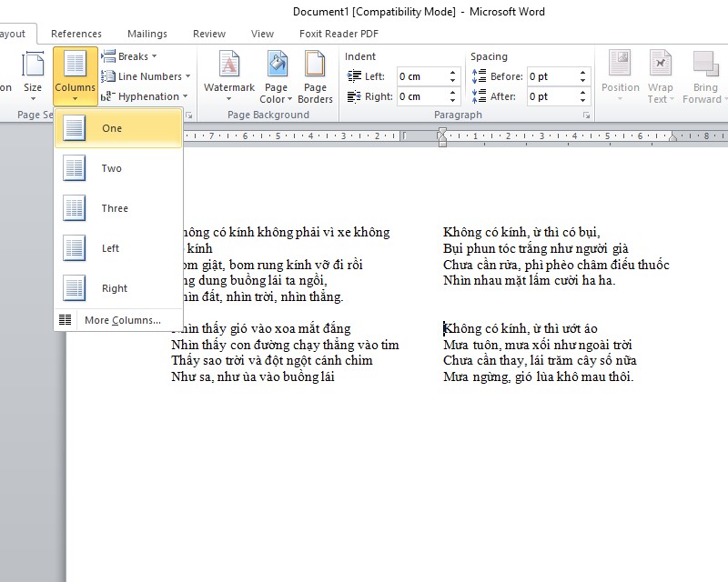Image resolution: width=728 pixels, height=582 pixels.
Task: Click the line 'Bụi phun tóc trắng như người già'
Action: pyautogui.click(x=535, y=248)
